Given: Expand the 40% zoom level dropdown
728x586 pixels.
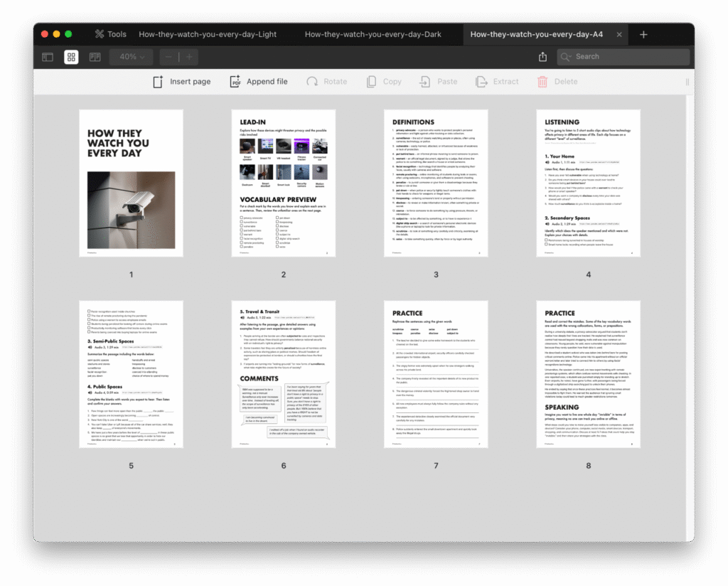Looking at the screenshot, I should click(x=132, y=57).
